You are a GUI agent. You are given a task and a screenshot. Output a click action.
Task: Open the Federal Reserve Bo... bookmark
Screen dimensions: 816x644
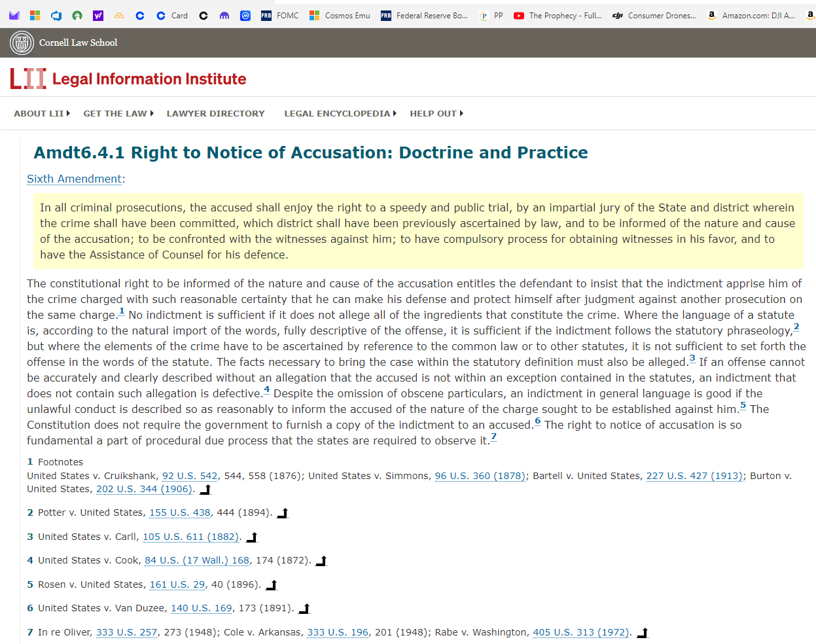click(x=425, y=16)
